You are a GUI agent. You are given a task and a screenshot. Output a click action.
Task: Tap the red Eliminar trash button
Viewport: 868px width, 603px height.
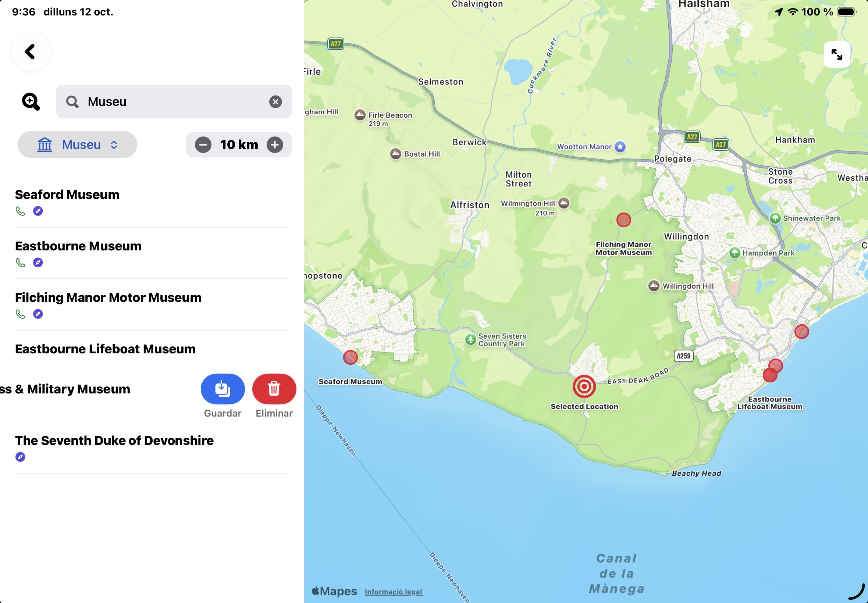pyautogui.click(x=274, y=389)
